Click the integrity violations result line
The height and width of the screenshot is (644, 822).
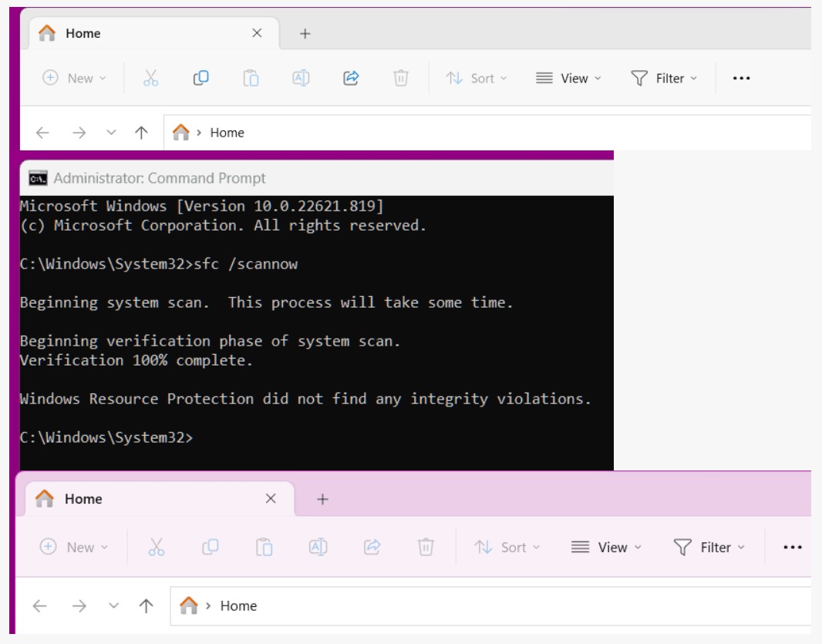(305, 399)
